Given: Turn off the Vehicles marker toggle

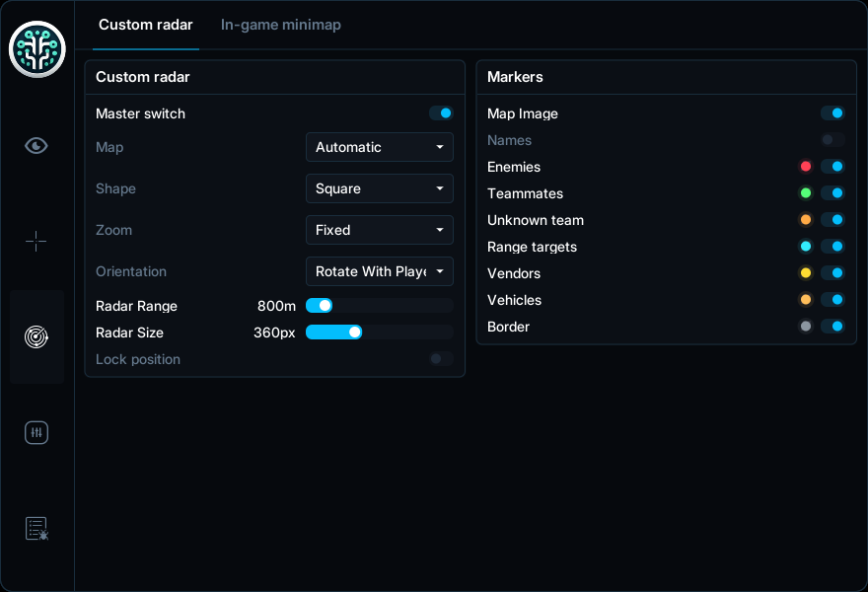Looking at the screenshot, I should click(x=832, y=300).
